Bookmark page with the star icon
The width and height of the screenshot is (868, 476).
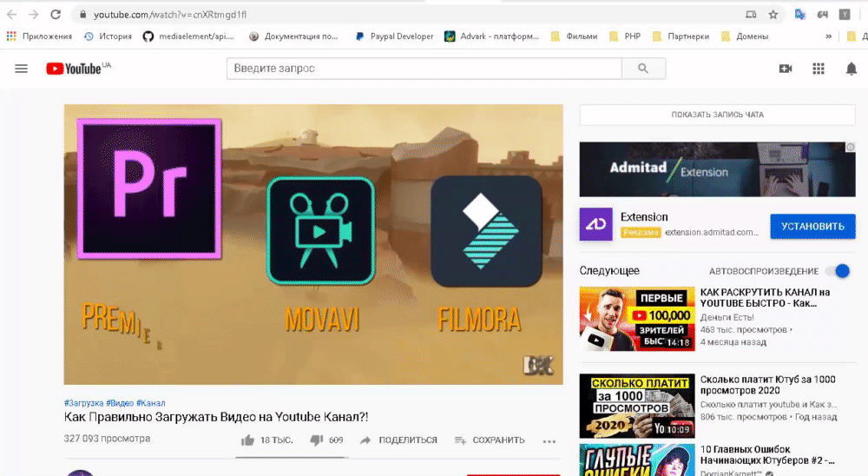click(x=773, y=15)
